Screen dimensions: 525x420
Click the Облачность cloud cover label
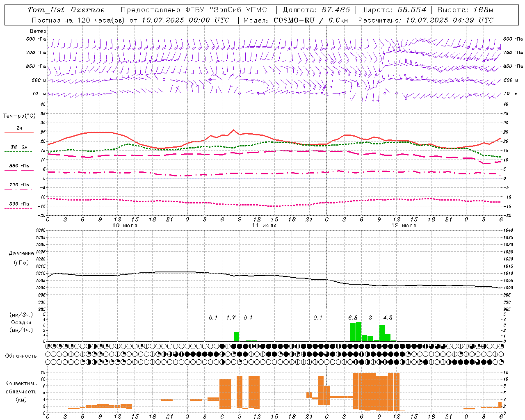[21, 356]
